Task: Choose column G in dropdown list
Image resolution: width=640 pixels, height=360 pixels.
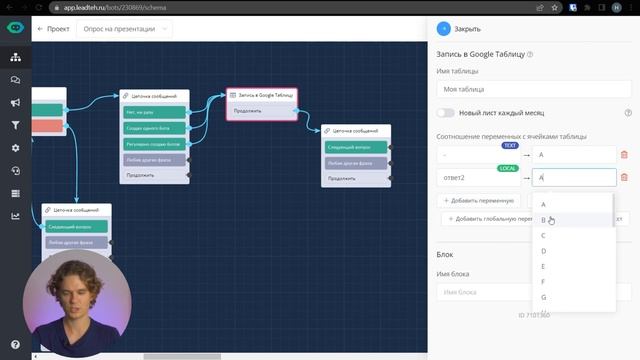Action: 573,297
